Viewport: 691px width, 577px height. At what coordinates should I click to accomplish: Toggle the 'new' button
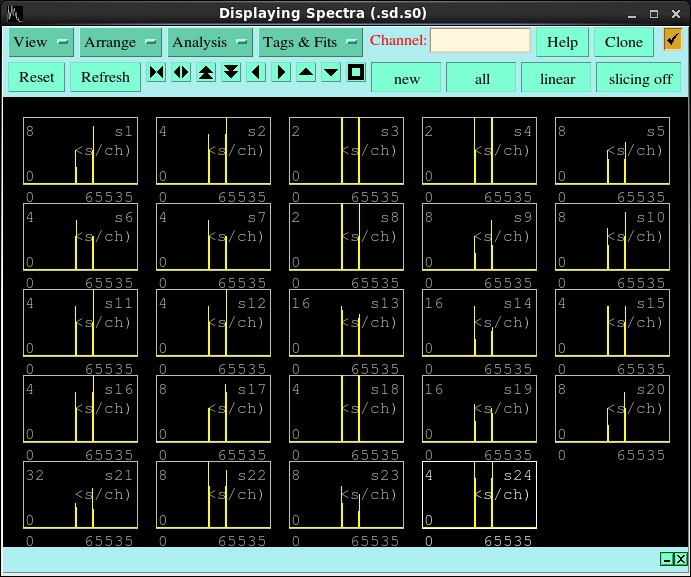tap(406, 78)
